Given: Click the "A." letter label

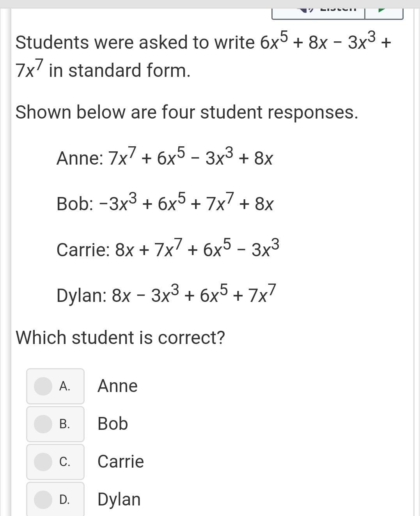Looking at the screenshot, I should (x=65, y=386).
